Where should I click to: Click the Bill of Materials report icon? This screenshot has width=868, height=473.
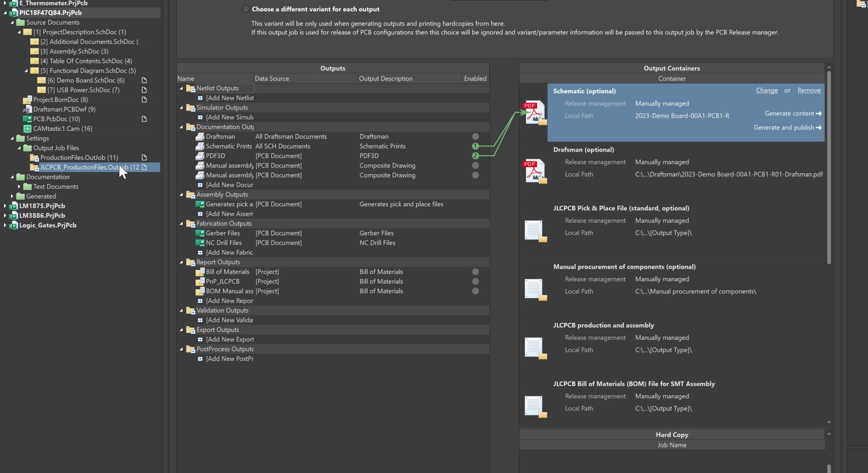coord(200,272)
